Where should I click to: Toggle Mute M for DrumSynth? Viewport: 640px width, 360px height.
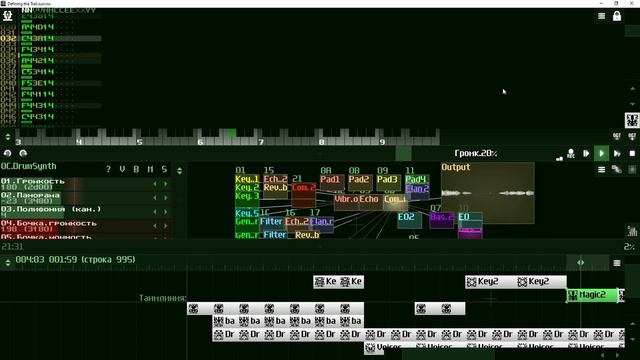pos(150,169)
